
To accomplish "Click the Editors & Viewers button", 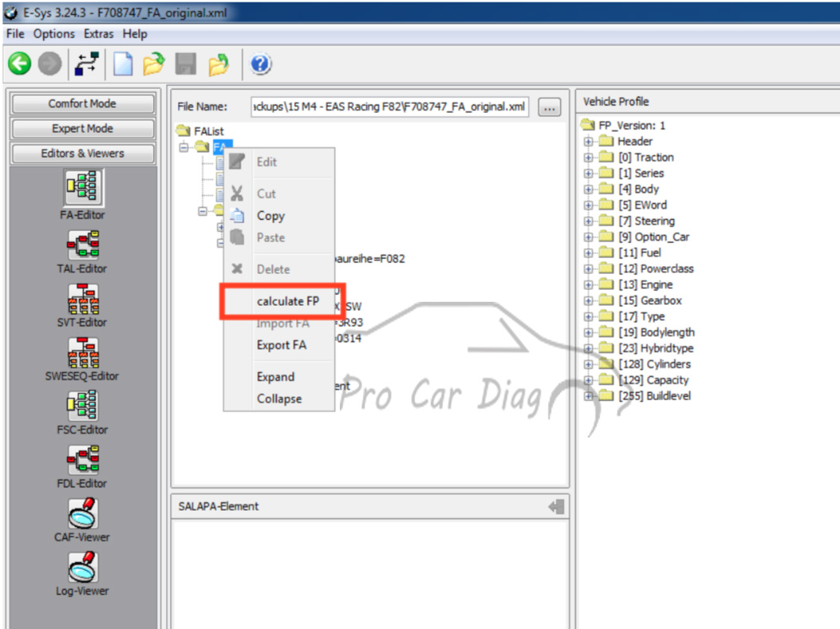I will point(83,153).
